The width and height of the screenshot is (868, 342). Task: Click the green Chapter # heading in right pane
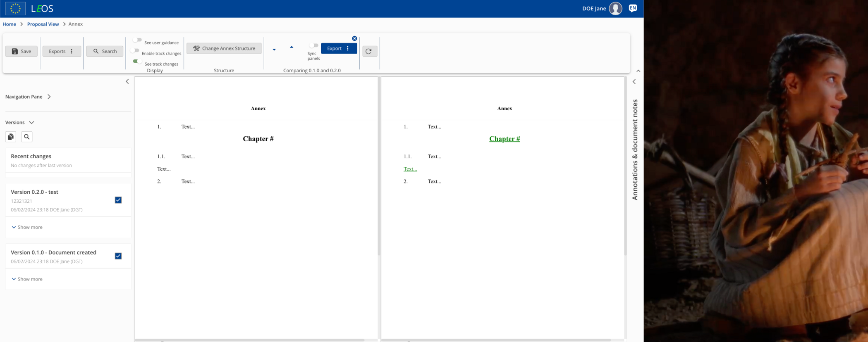coord(505,139)
